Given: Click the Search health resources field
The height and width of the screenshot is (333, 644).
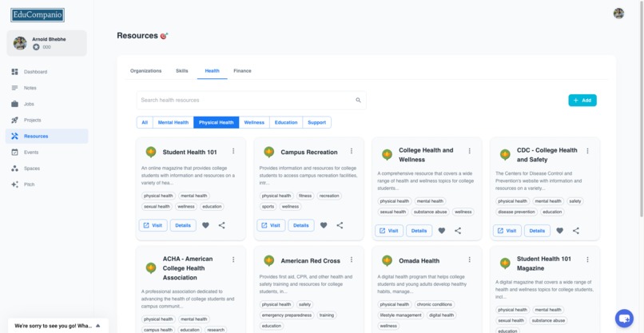Looking at the screenshot, I should click(252, 100).
